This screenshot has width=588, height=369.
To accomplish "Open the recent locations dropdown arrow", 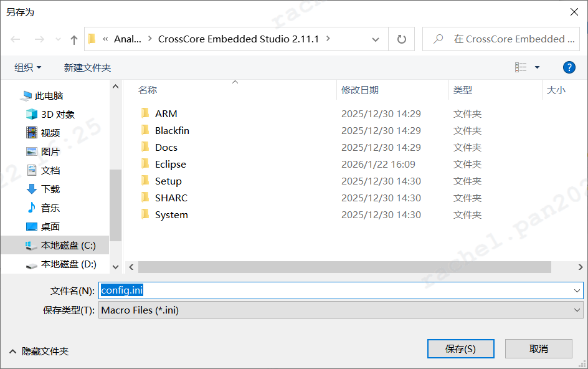I will pyautogui.click(x=58, y=39).
